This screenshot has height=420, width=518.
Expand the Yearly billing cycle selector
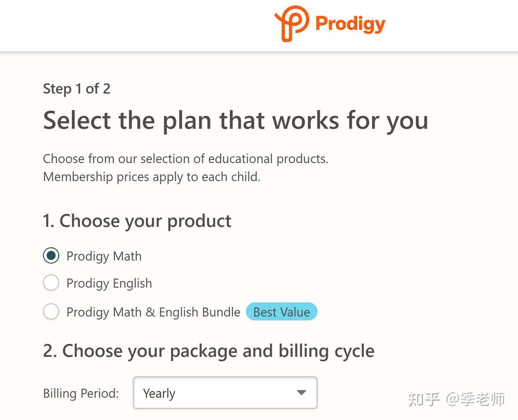tap(225, 393)
